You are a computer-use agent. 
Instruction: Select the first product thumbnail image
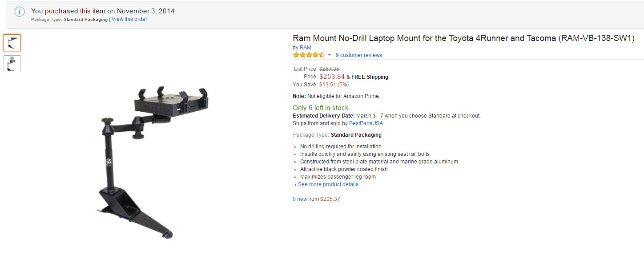[12, 43]
